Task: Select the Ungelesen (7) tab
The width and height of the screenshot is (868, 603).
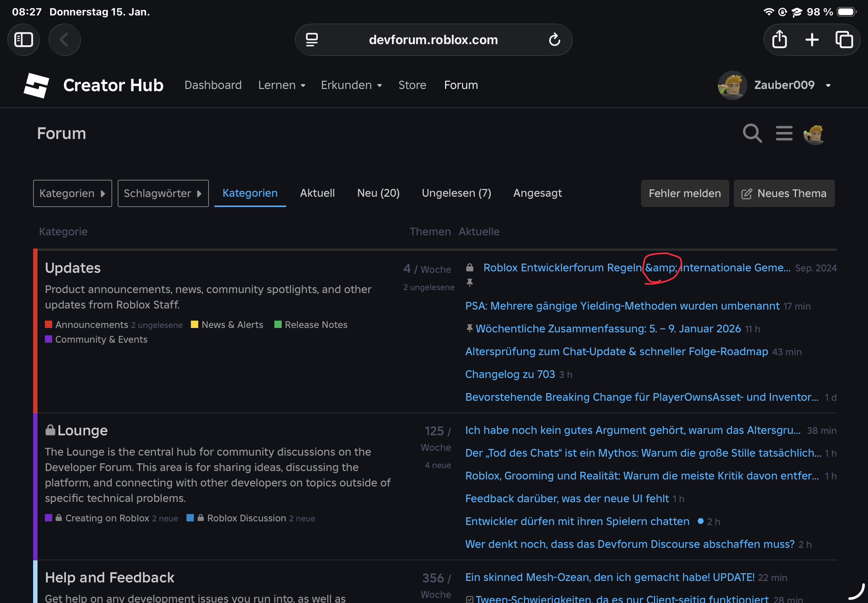Action: click(x=456, y=193)
